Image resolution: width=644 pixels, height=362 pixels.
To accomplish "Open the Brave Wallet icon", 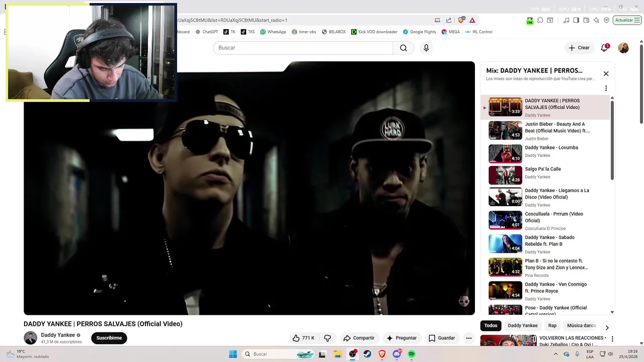I will 586,20.
